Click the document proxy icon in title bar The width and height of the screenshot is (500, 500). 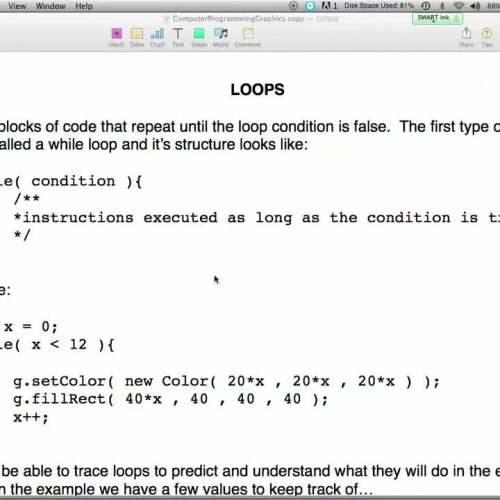(x=166, y=19)
